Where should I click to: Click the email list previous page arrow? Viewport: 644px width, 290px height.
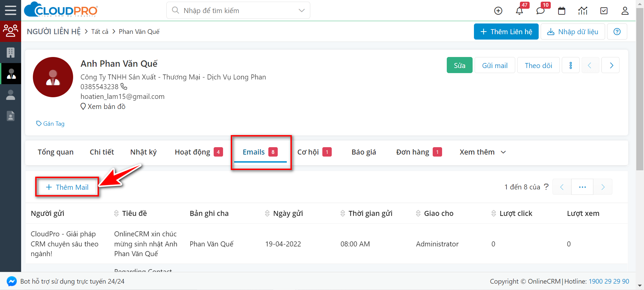[x=562, y=187]
